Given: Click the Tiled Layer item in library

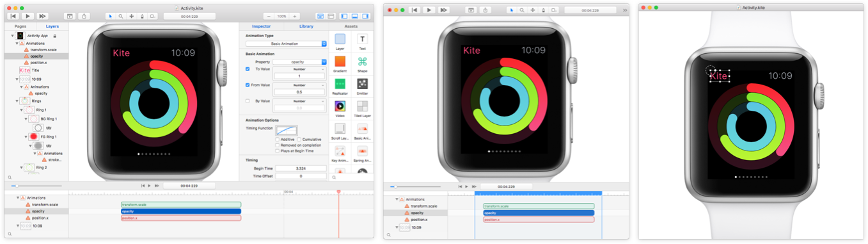Looking at the screenshot, I should [363, 109].
